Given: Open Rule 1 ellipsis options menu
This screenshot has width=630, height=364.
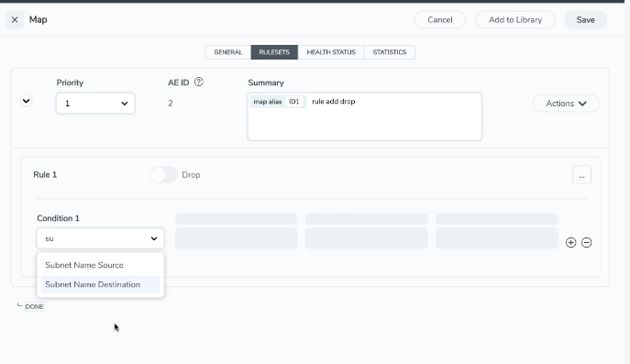Looking at the screenshot, I should pyautogui.click(x=581, y=175).
